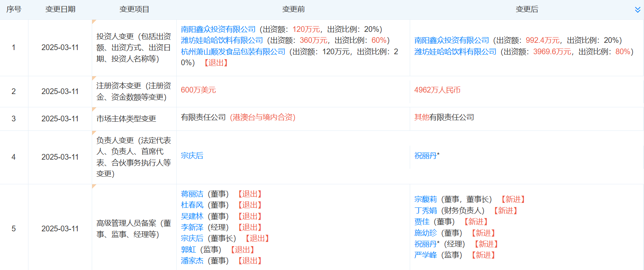Screen dimensions: 644x270
Task: Select 其他有限责任公司 text in row 3
Action: point(444,117)
